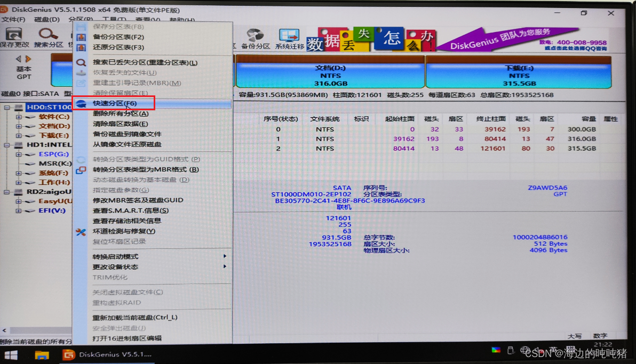Viewport: 636px width, 364px height.
Task: Click the blue icon beside 快速分区(F6)
Action: pyautogui.click(x=81, y=103)
